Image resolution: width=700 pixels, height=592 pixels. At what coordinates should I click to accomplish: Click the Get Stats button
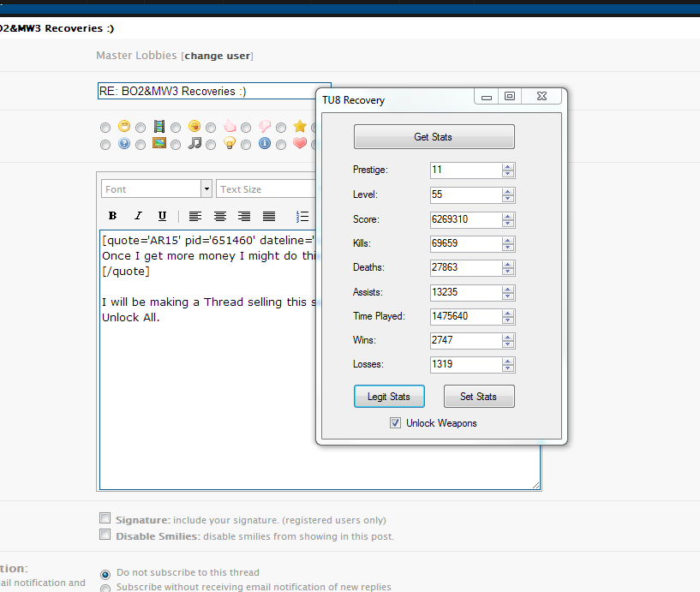pyautogui.click(x=434, y=136)
